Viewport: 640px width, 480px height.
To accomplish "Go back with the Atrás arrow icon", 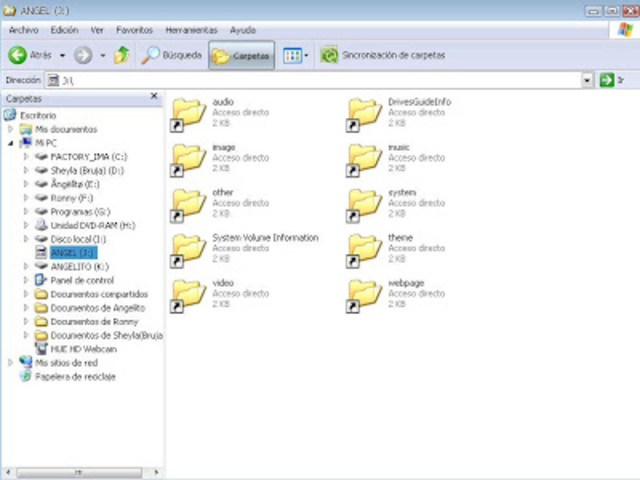I will tap(18, 55).
